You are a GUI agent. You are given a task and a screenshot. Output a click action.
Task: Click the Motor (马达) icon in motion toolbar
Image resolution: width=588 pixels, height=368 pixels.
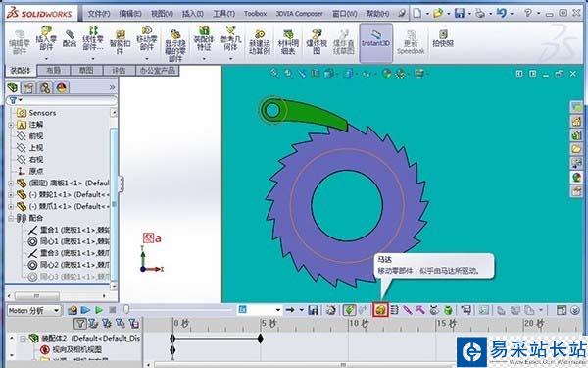point(380,310)
